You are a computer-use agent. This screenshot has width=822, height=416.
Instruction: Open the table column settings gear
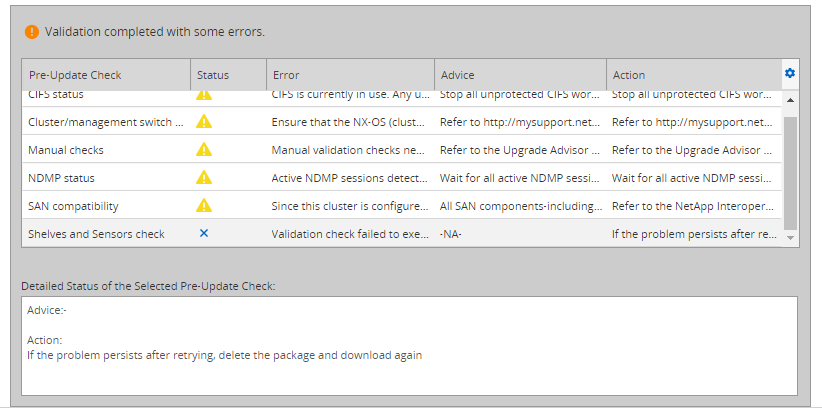790,73
